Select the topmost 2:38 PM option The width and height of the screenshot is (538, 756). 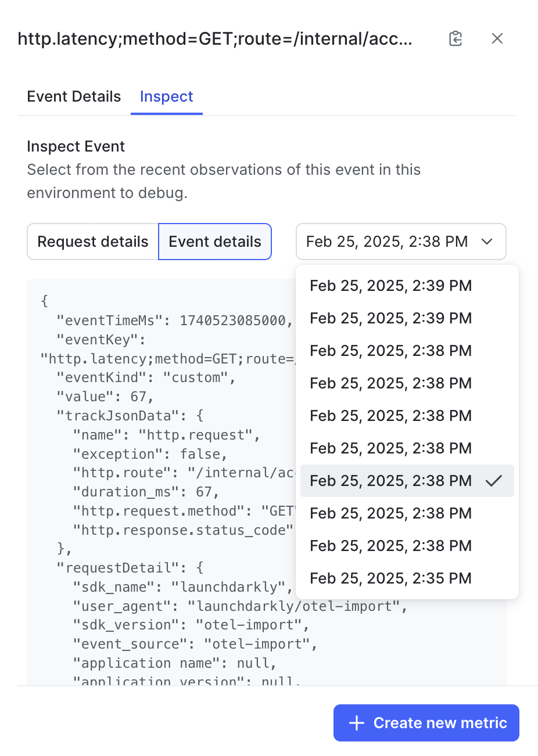390,350
